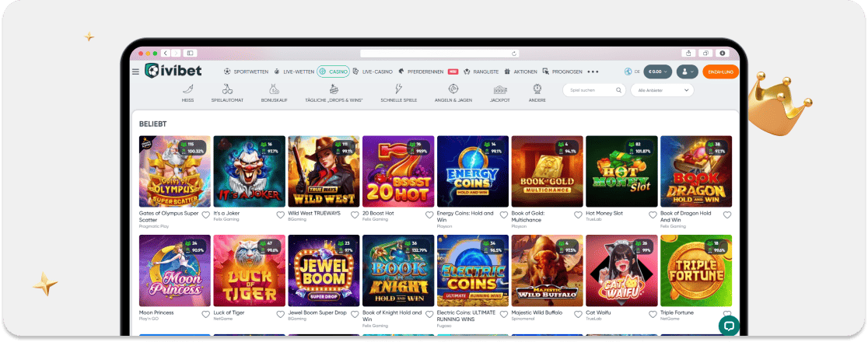Open Prognosen section
868x342 pixels.
click(562, 72)
